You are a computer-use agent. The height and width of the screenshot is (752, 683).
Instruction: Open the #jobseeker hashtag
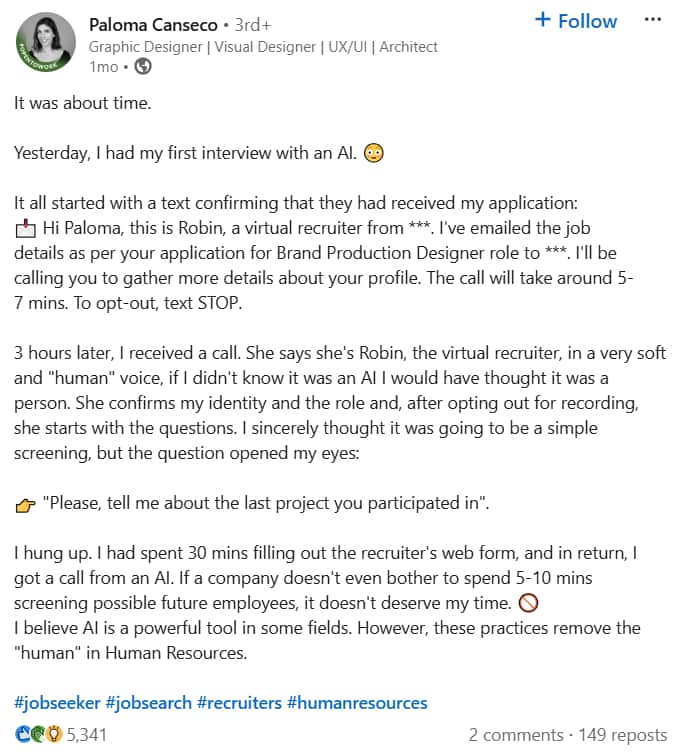tap(57, 703)
